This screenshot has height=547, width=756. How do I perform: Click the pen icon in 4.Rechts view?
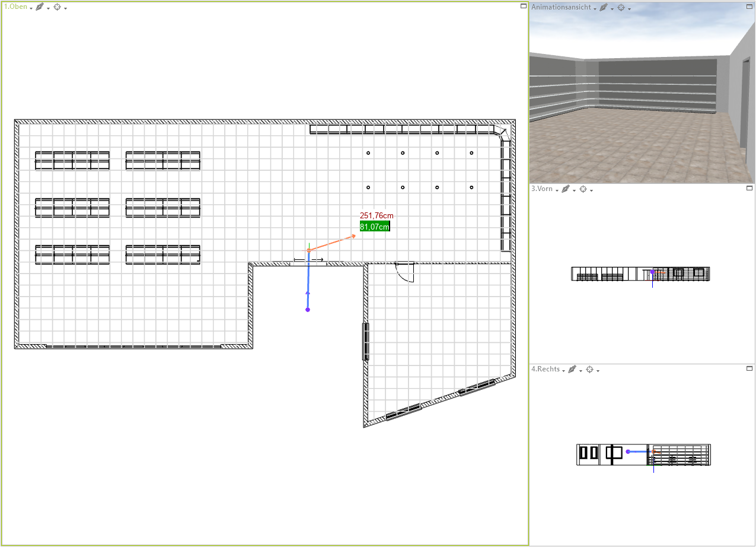coord(572,369)
